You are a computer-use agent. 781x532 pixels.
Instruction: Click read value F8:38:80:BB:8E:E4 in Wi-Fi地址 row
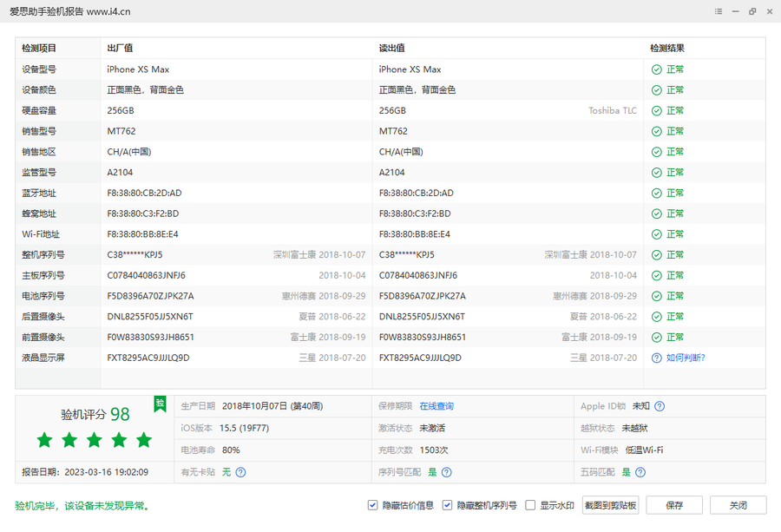(x=415, y=234)
